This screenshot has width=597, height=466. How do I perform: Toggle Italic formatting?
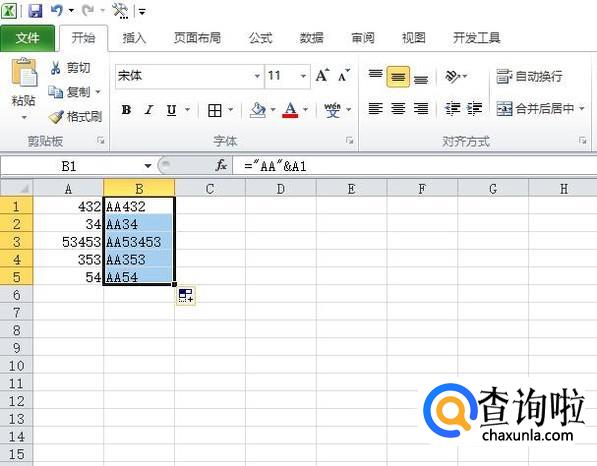coord(149,110)
